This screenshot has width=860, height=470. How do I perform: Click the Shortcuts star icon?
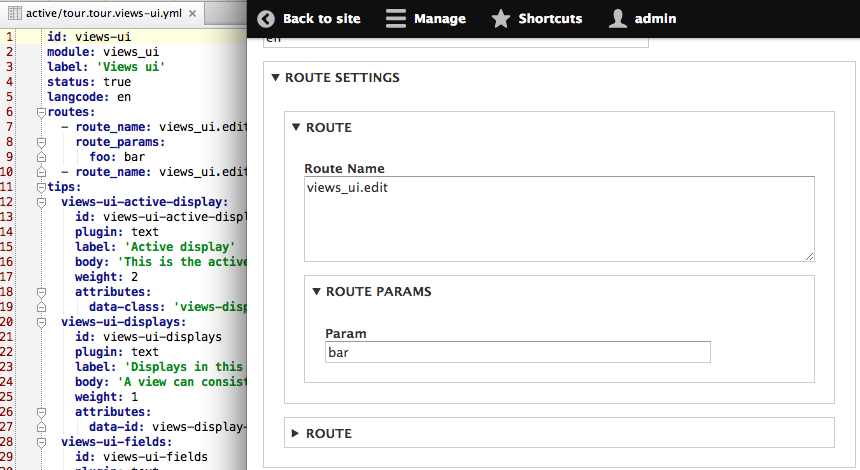click(x=501, y=18)
